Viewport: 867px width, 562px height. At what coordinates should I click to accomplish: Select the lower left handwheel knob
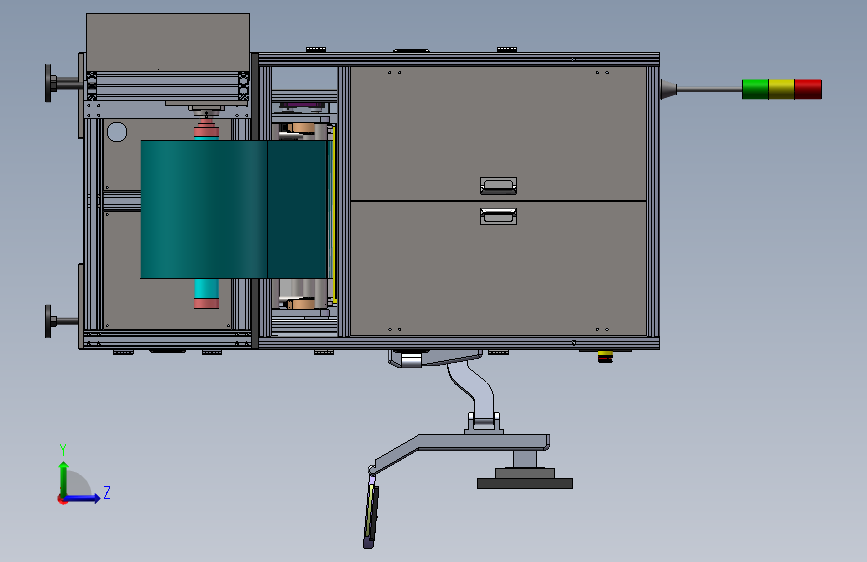[49, 321]
